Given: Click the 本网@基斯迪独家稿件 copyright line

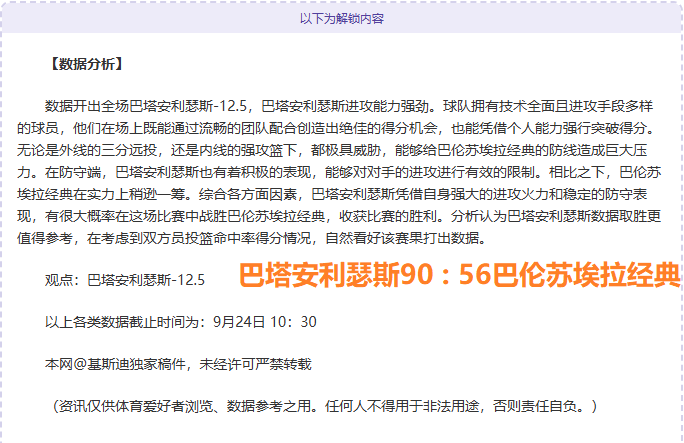Looking at the screenshot, I should [x=178, y=364].
